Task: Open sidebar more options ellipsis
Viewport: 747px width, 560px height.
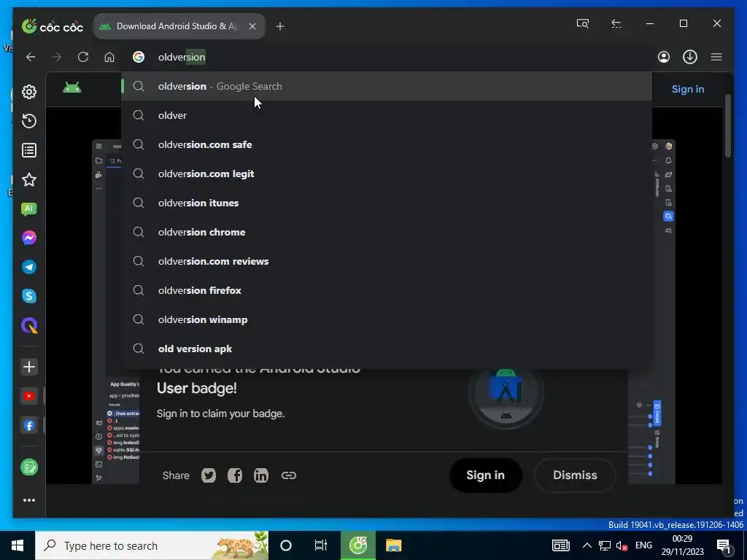Action: click(29, 500)
